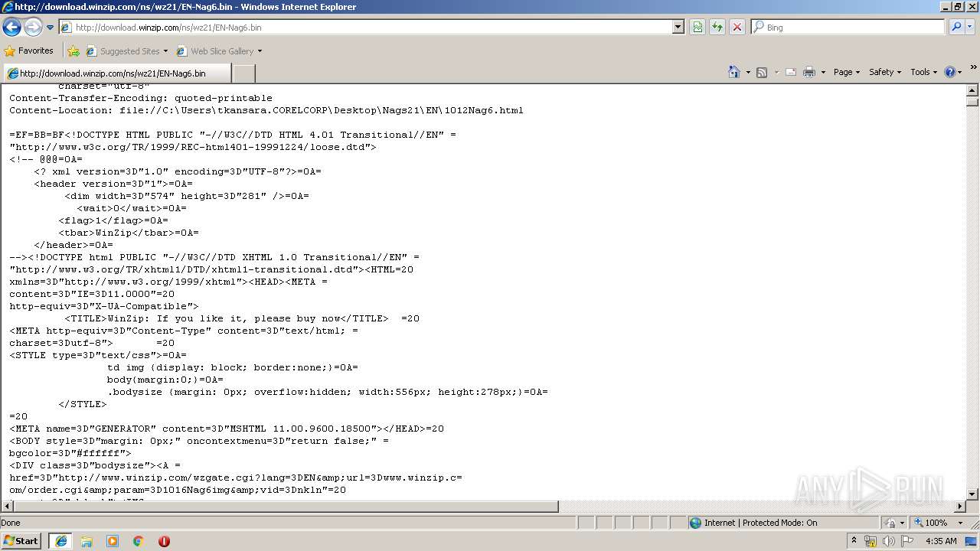Show hidden tray icons arrow
Viewport: 980px width, 551px height.
pyautogui.click(x=854, y=541)
